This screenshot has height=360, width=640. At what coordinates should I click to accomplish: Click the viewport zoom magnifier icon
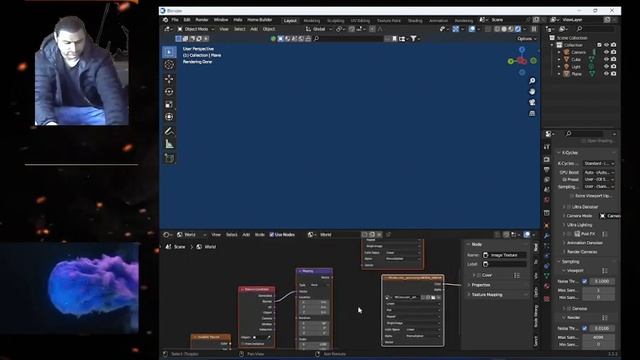(x=532, y=81)
